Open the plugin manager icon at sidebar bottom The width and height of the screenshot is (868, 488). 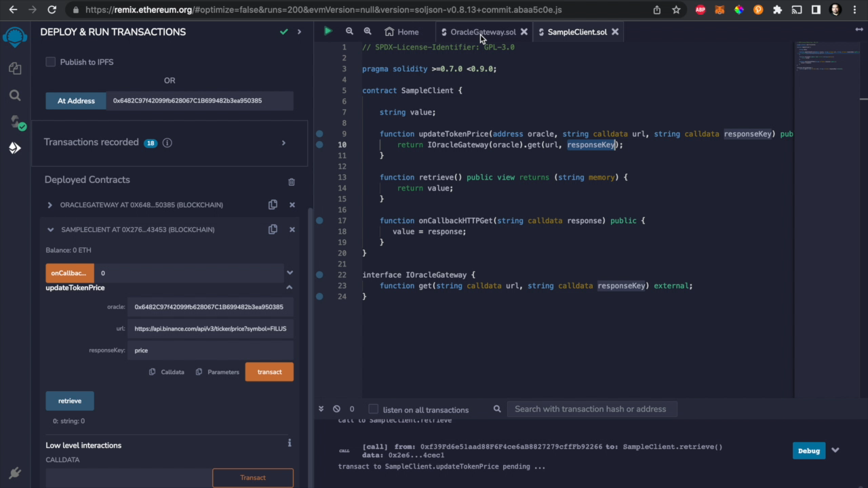coord(15,472)
